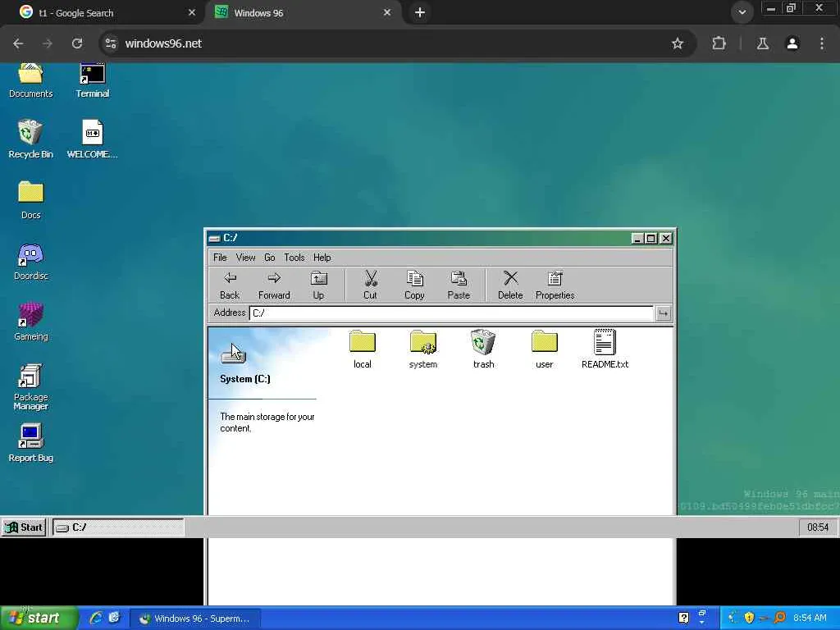Open the browser three-dot menu
The height and width of the screenshot is (630, 840).
coord(822,43)
